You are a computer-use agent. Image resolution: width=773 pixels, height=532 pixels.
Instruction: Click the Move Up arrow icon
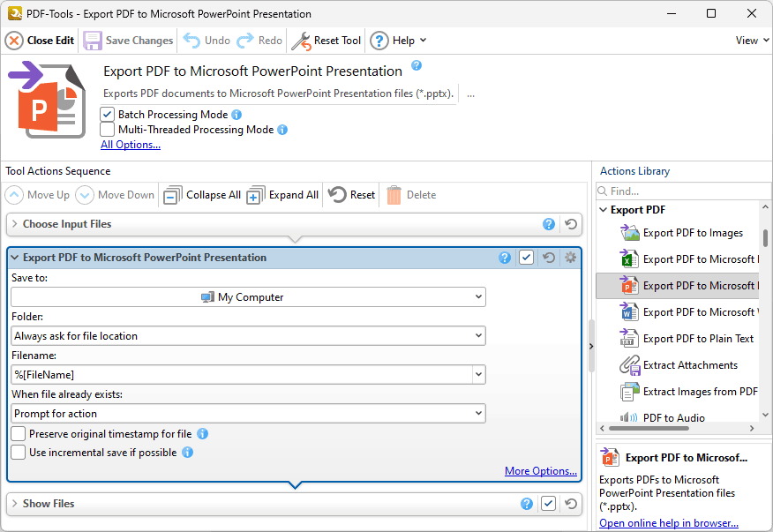[x=14, y=195]
